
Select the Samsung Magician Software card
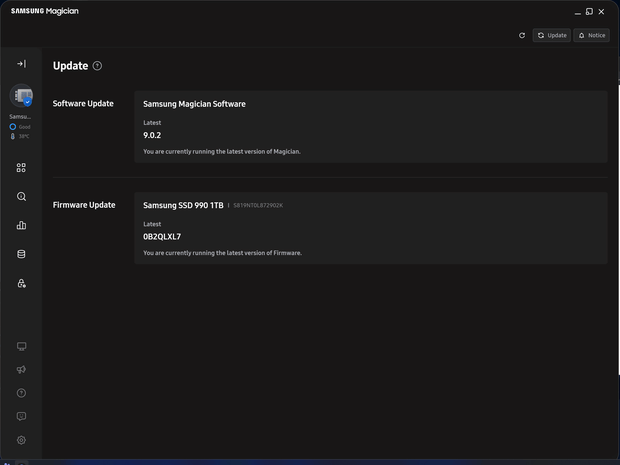click(370, 127)
